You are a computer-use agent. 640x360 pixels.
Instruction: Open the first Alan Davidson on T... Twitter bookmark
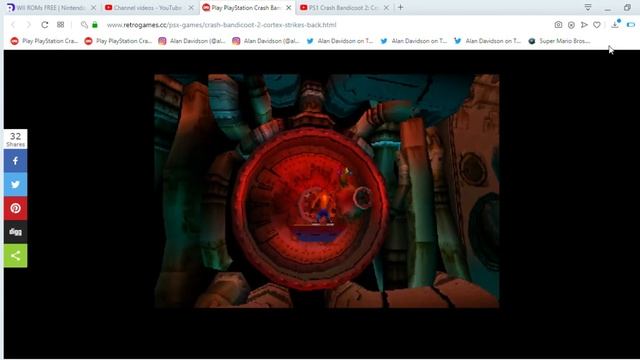(340, 41)
